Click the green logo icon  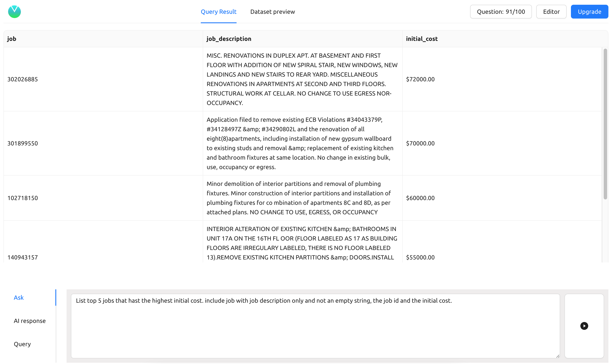click(x=14, y=12)
